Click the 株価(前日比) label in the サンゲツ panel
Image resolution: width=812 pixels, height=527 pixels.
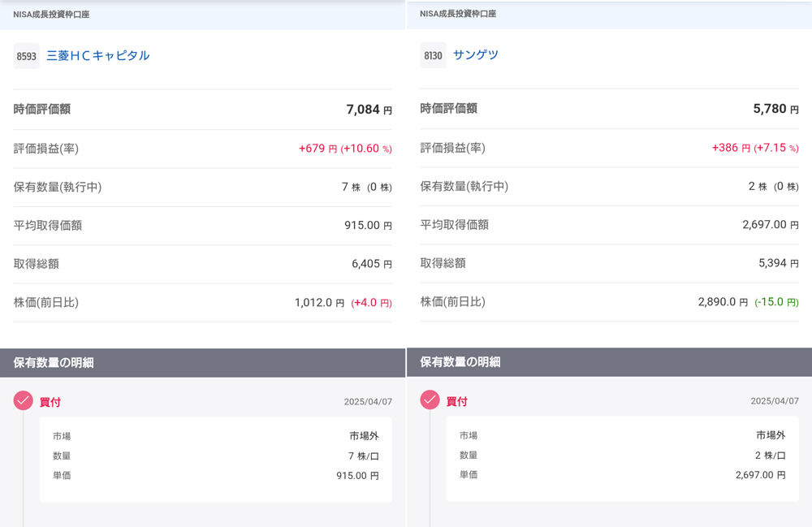tap(452, 302)
